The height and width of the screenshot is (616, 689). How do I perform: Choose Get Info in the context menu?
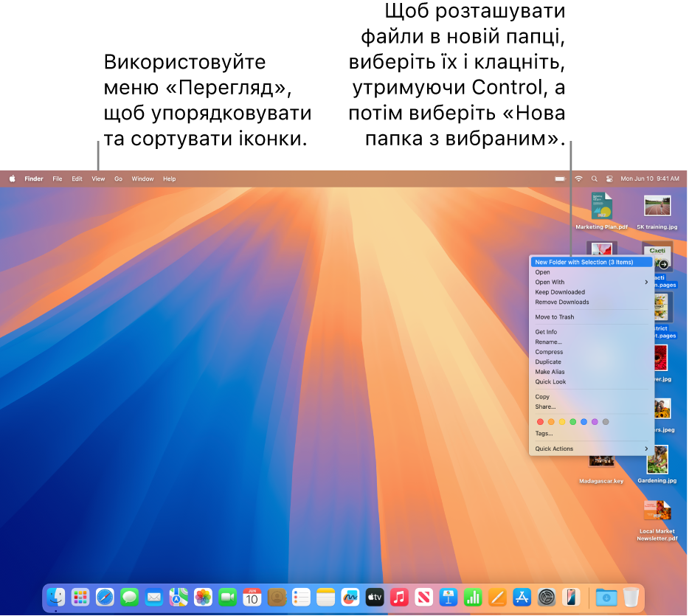coord(591,332)
